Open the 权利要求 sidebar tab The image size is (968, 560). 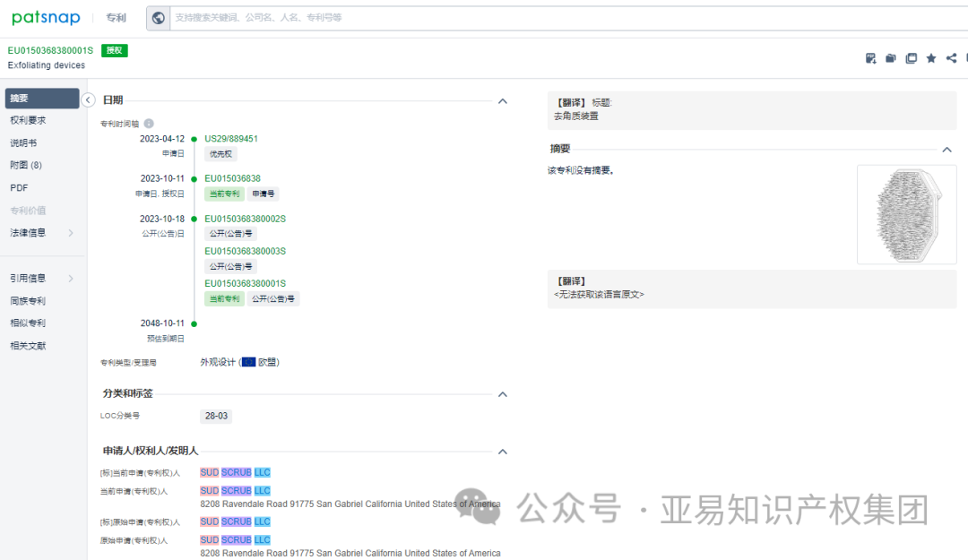[28, 120]
